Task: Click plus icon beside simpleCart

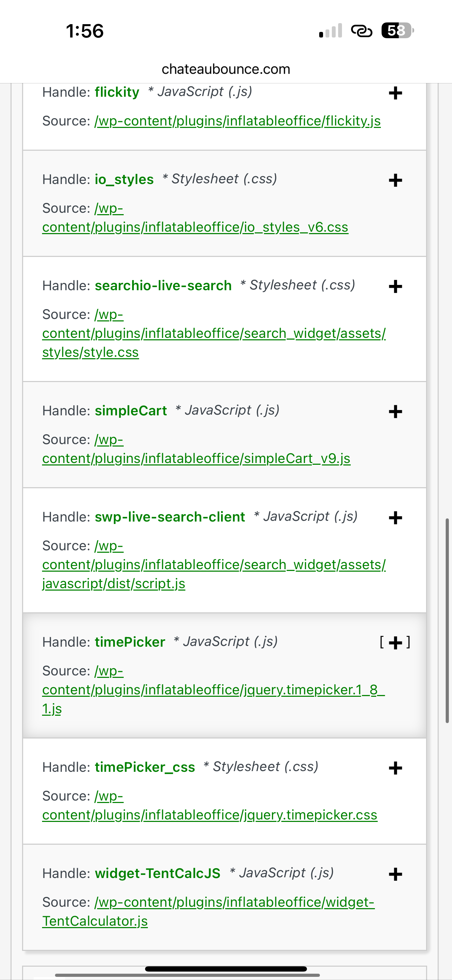Action: click(x=395, y=411)
